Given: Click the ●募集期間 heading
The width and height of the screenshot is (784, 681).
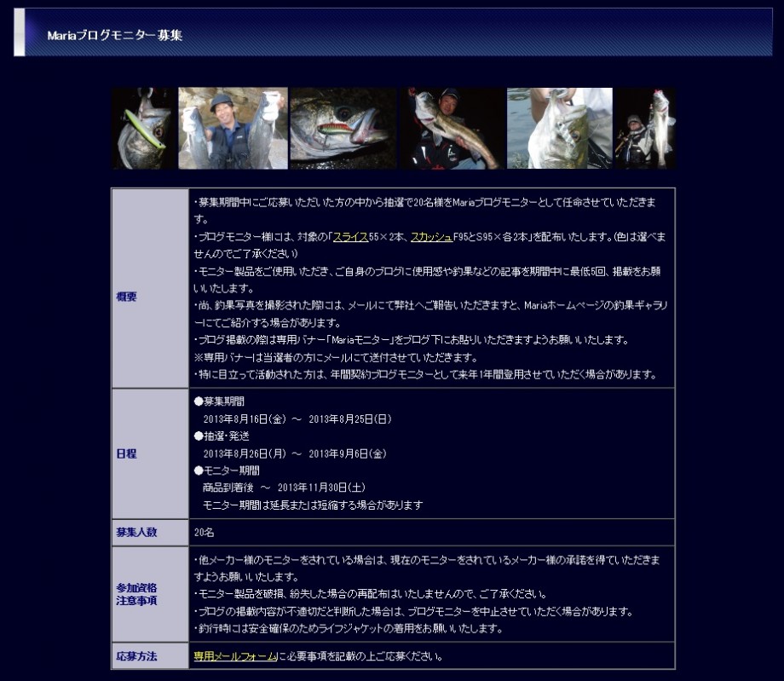Looking at the screenshot, I should click(219, 401).
